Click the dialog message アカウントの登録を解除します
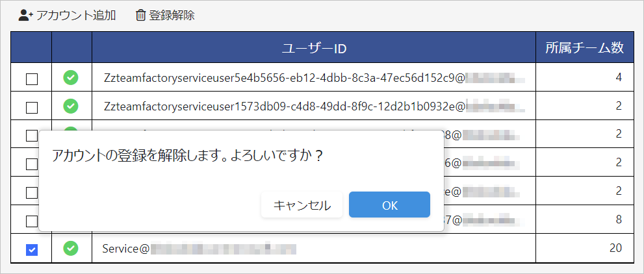The height and width of the screenshot is (274, 644). [x=187, y=156]
